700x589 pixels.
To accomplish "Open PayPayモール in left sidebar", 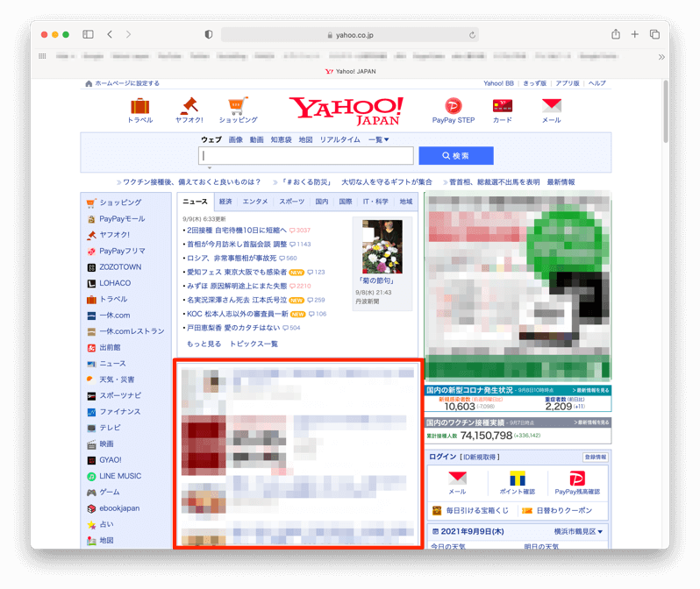I will (122, 218).
